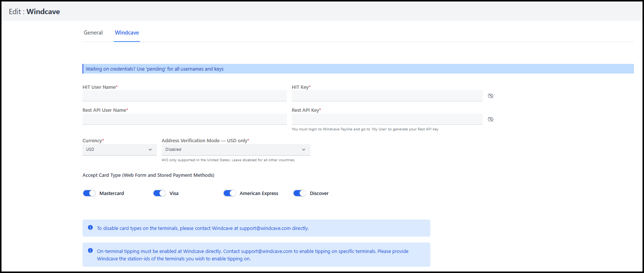
Task: Turn off the Visa card toggle
Action: (159, 193)
